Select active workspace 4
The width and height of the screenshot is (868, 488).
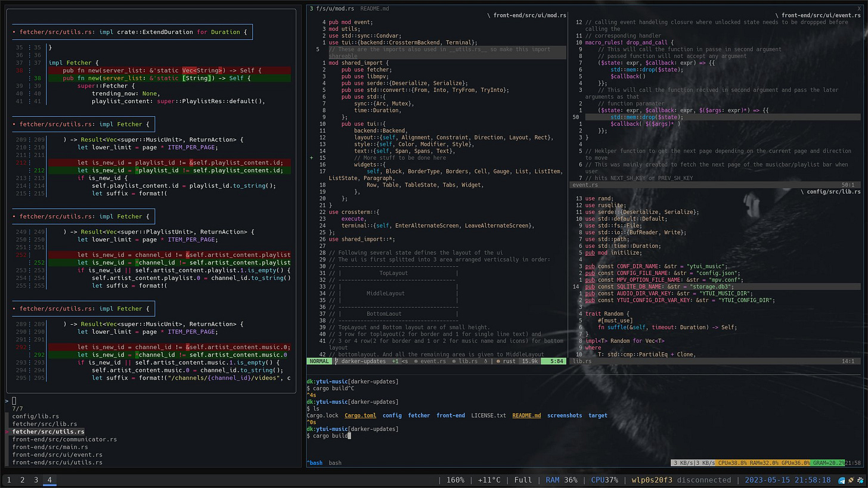click(x=49, y=480)
